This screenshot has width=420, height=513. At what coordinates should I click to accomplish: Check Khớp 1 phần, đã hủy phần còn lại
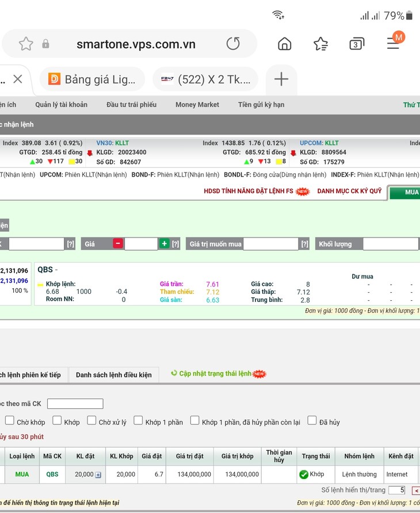pyautogui.click(x=195, y=420)
